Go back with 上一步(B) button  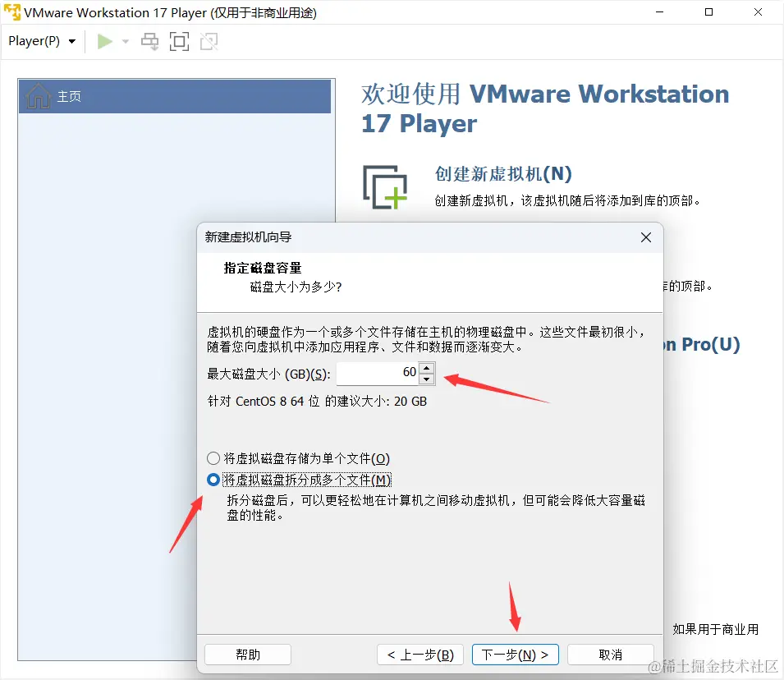420,655
